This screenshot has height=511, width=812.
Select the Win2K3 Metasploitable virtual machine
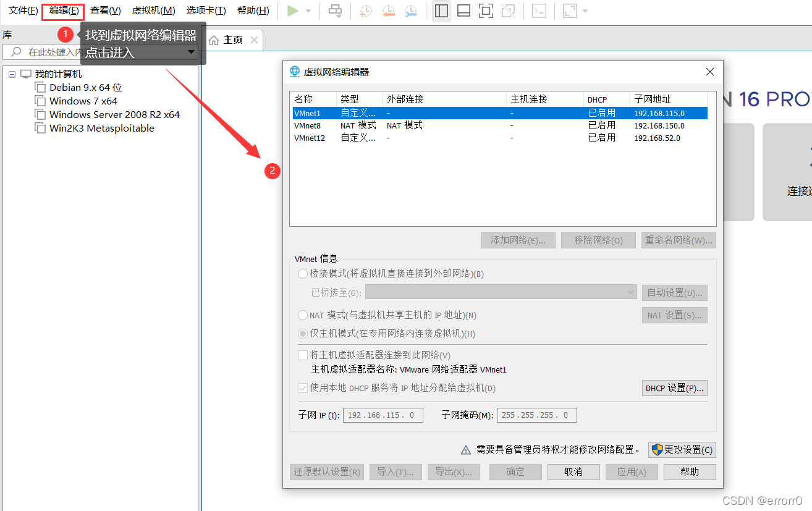click(102, 129)
